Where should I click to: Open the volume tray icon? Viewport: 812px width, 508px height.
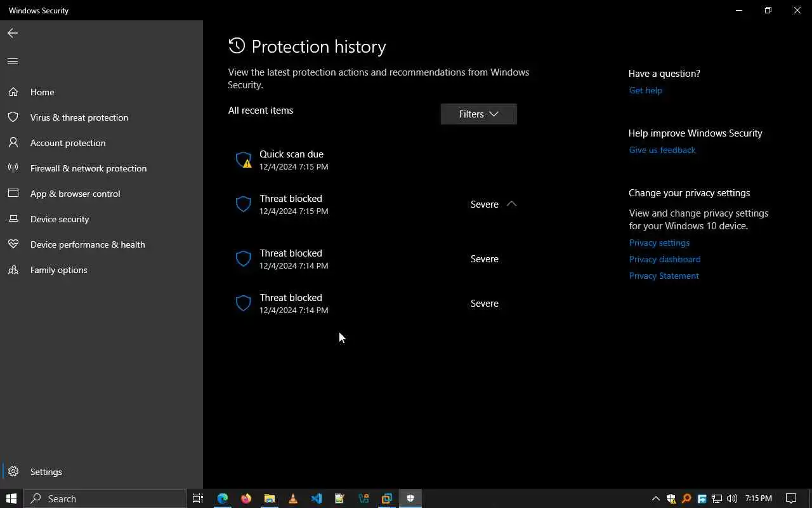point(732,498)
